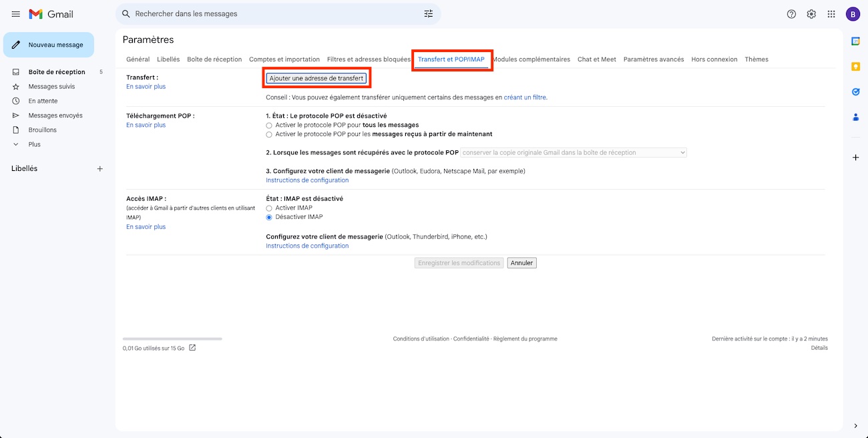Switch to the Général tab
The width and height of the screenshot is (868, 438).
[x=138, y=59]
